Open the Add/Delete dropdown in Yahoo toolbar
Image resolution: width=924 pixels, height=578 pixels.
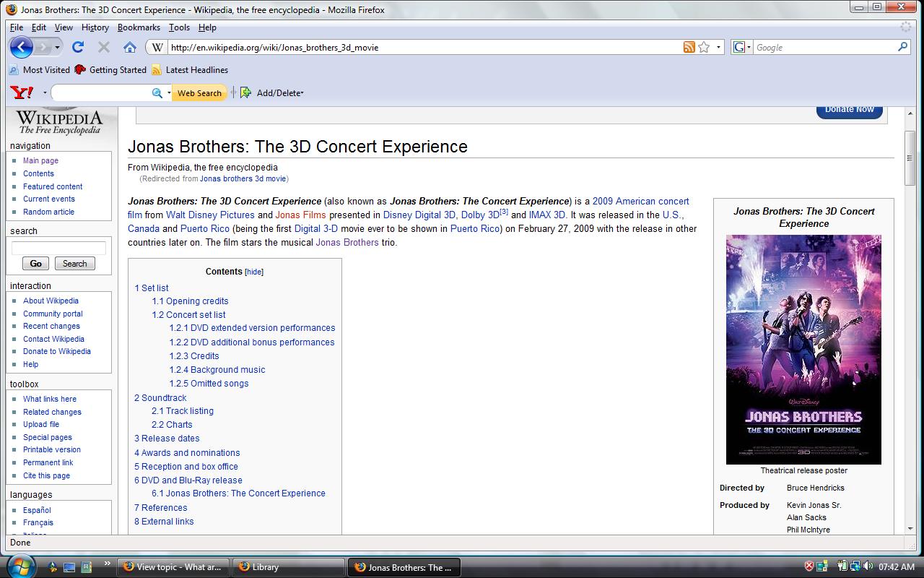click(x=279, y=92)
